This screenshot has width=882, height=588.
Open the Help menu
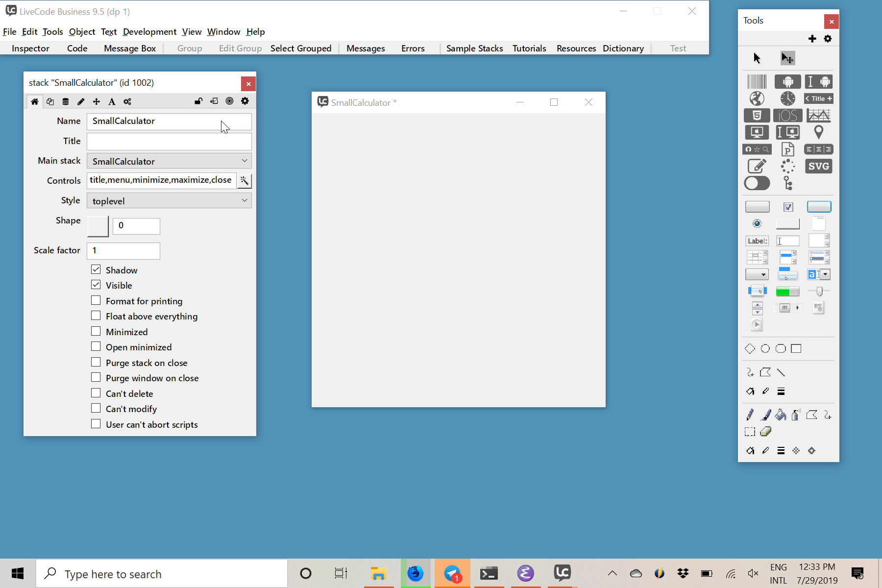click(x=255, y=32)
